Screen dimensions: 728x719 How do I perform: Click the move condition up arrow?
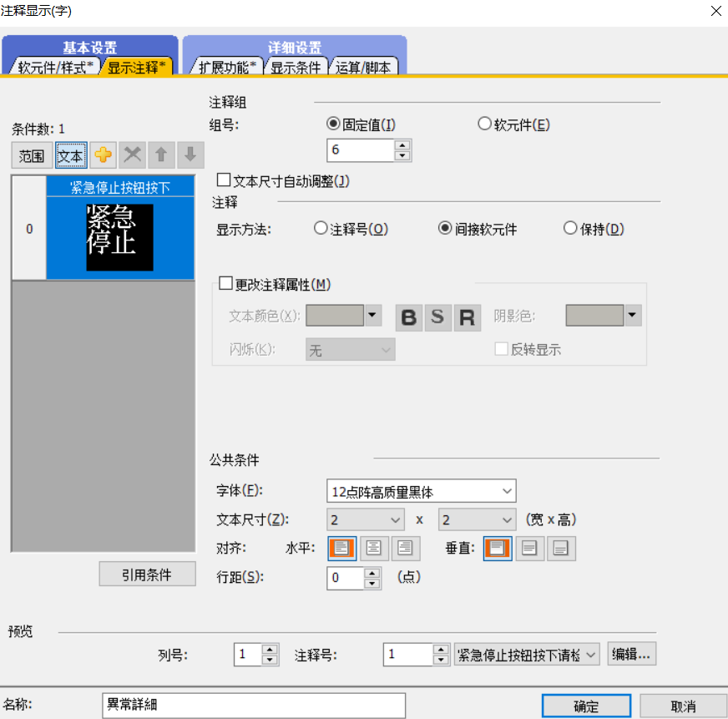(161, 155)
